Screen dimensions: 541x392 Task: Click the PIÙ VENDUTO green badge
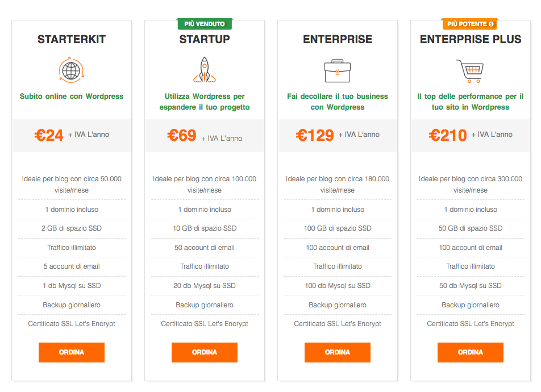tap(205, 24)
